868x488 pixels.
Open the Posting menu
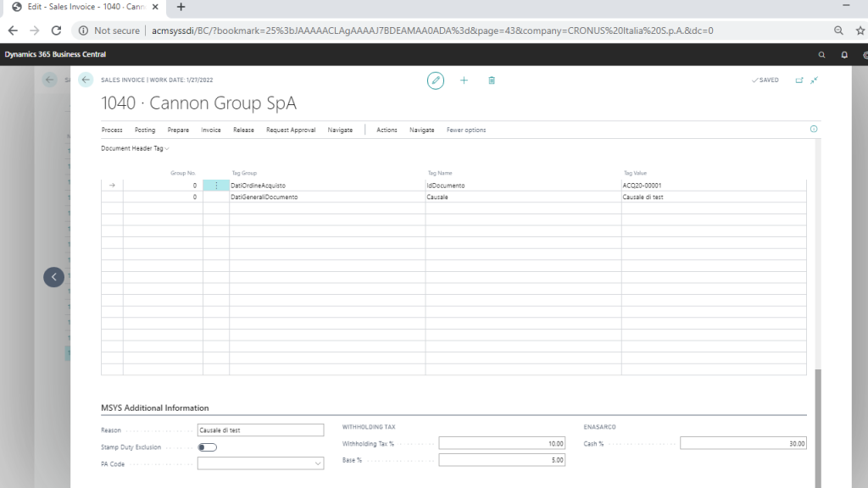[x=145, y=130]
